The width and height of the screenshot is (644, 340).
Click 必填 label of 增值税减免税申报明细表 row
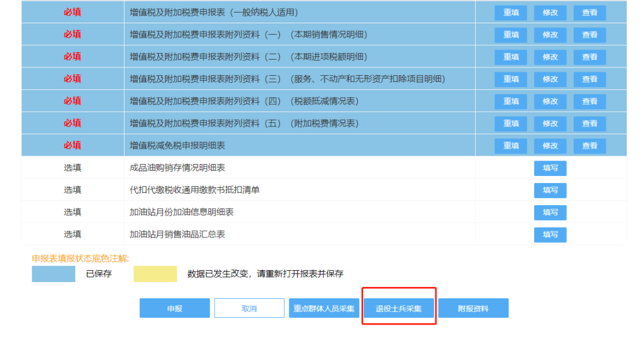72,146
